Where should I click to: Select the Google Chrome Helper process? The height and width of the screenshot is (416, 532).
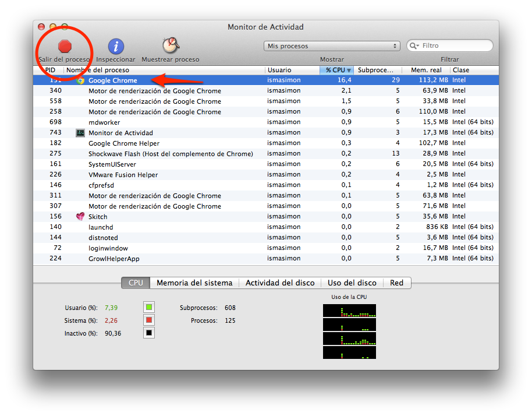pyautogui.click(x=266, y=143)
